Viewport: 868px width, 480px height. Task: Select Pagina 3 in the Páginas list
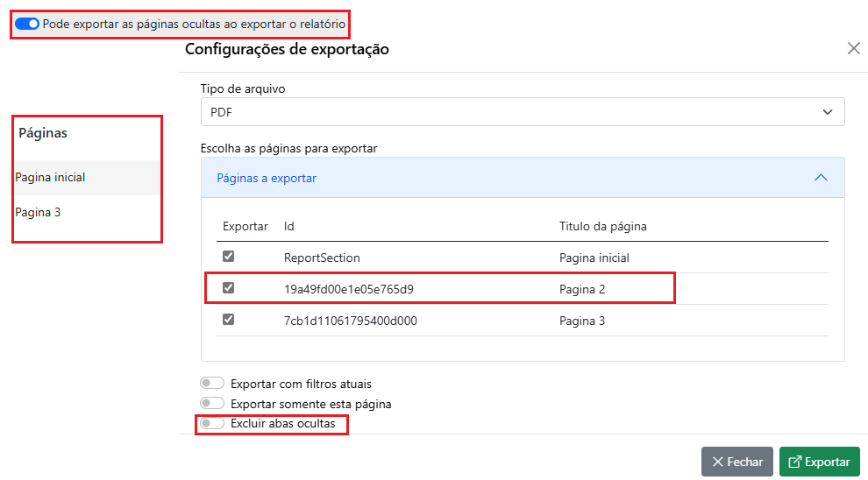38,212
